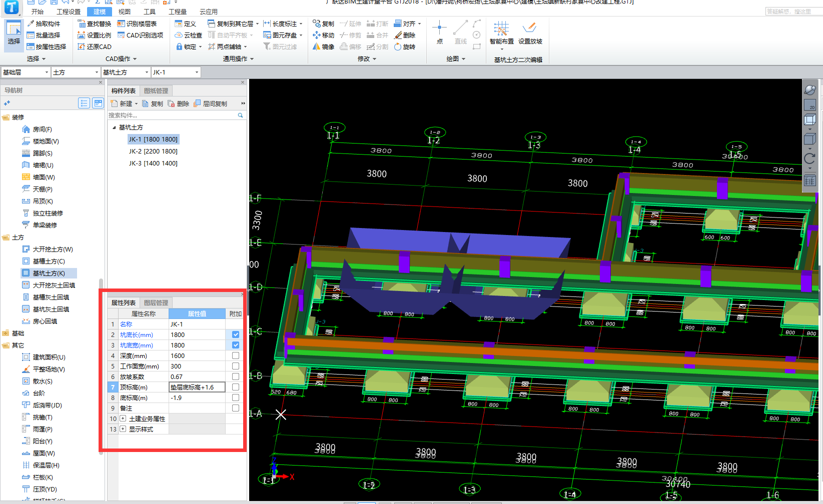Image resolution: width=823 pixels, height=504 pixels.
Task: Click 层间复制 button in component list
Action: point(211,103)
